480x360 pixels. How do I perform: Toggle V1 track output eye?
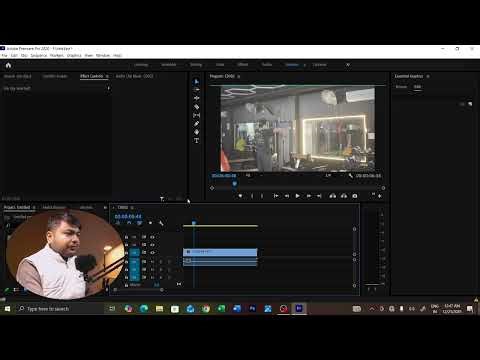[152, 253]
